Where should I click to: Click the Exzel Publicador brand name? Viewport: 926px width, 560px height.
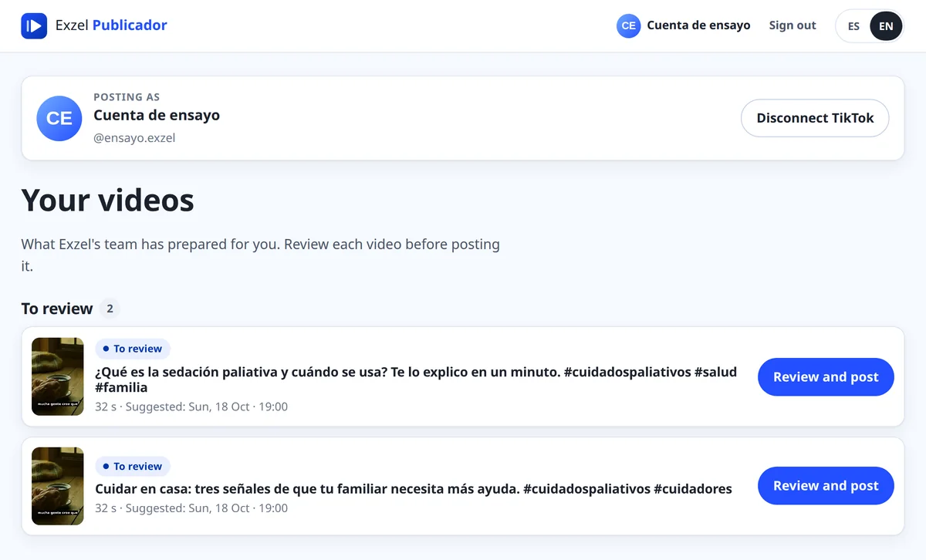(x=111, y=25)
